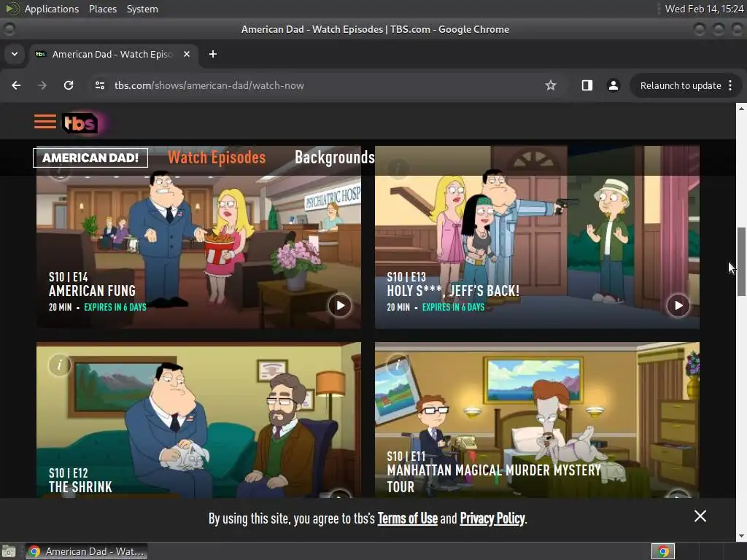Click the AMERICAN DAD! show title box

point(90,157)
